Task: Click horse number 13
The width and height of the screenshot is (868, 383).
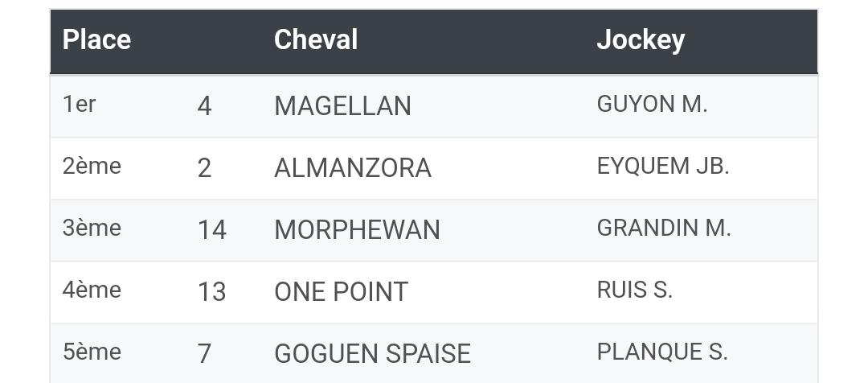Action: point(212,292)
